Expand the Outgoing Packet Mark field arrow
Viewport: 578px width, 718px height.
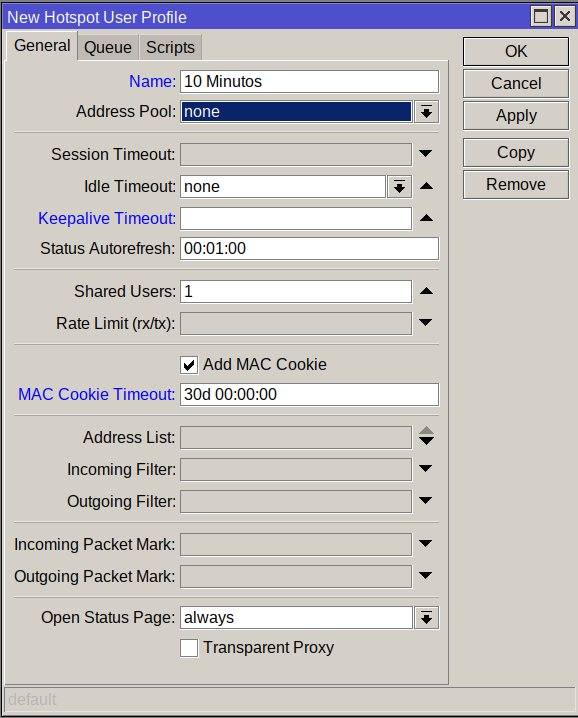pyautogui.click(x=425, y=576)
